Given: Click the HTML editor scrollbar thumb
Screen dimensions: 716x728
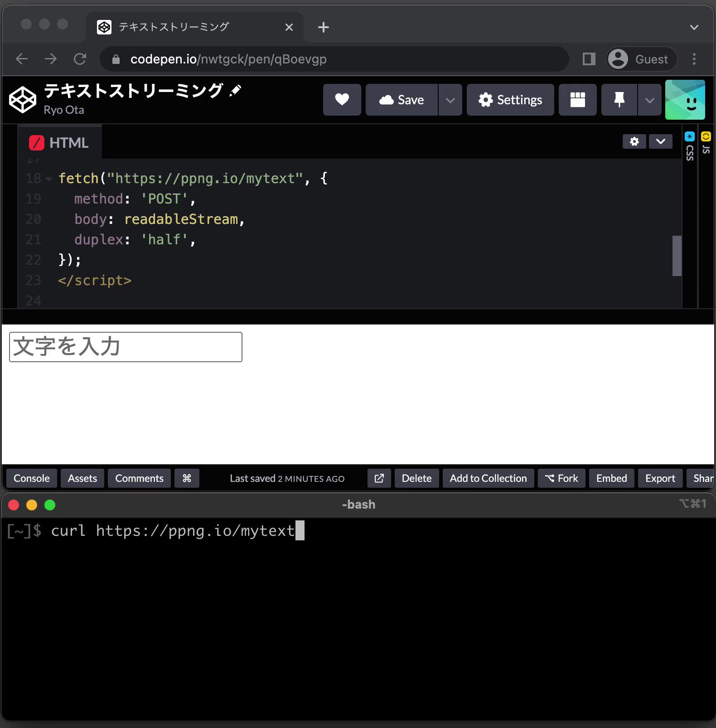Looking at the screenshot, I should pos(677,256).
